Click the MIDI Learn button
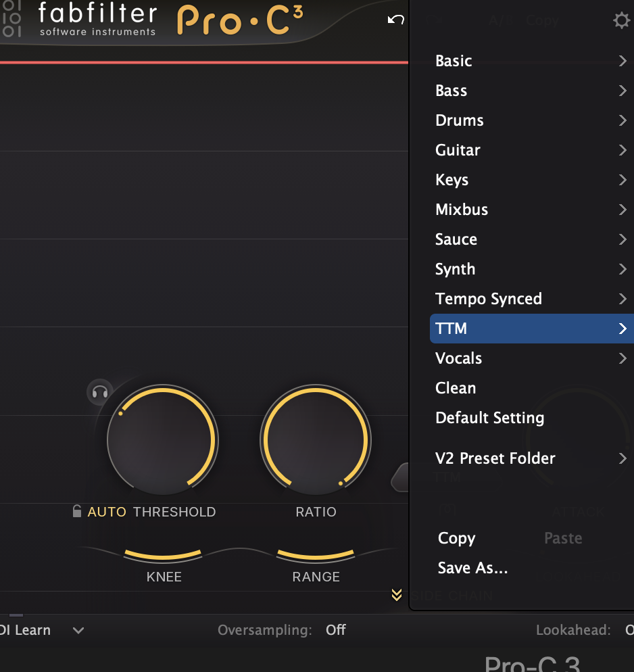Screen dimensions: 634x672 (25, 631)
